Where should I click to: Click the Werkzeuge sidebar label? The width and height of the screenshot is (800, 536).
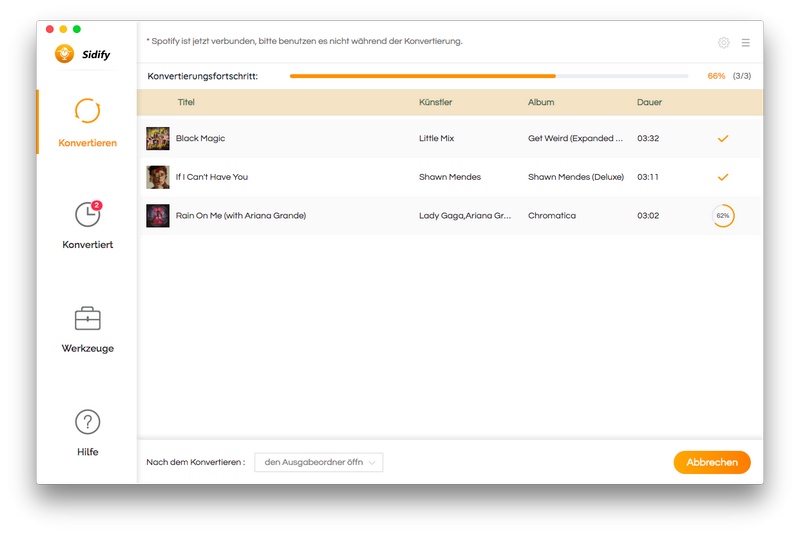click(x=87, y=348)
